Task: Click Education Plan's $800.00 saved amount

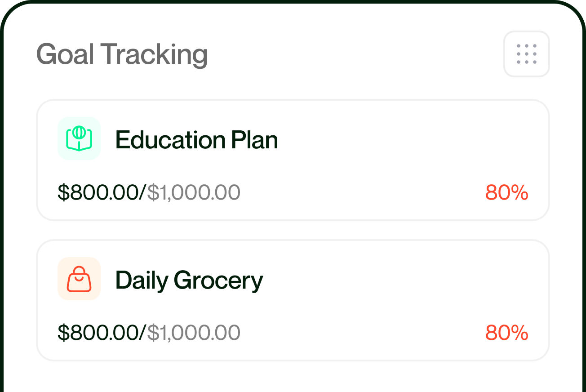Action: tap(98, 192)
